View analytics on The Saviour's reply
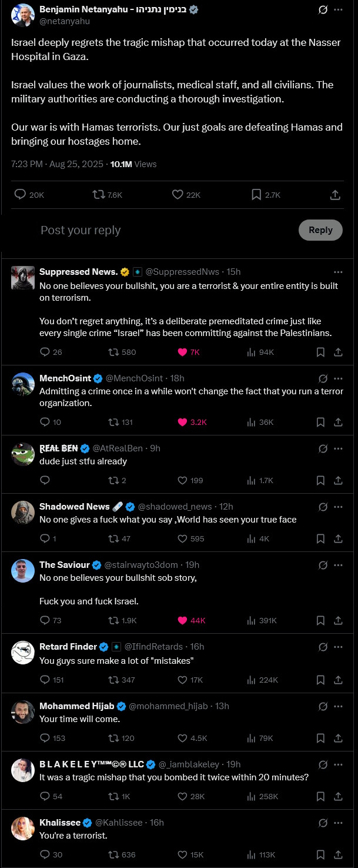 pos(251,620)
